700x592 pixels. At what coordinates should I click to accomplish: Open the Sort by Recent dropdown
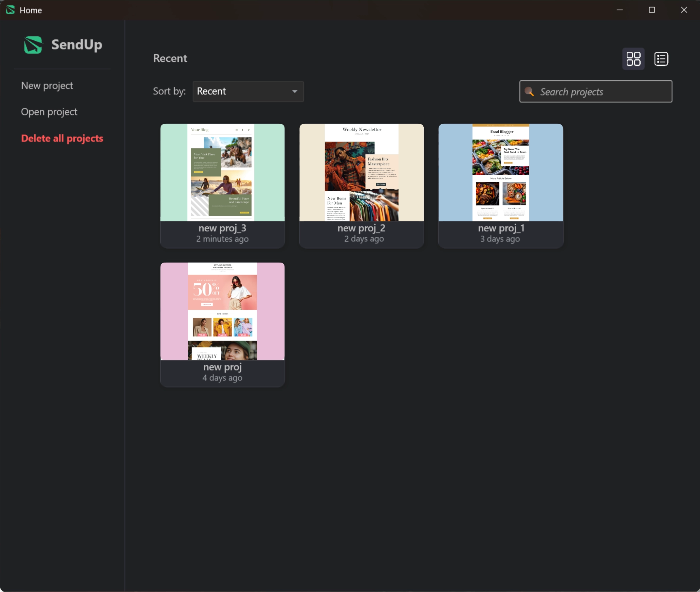click(248, 91)
